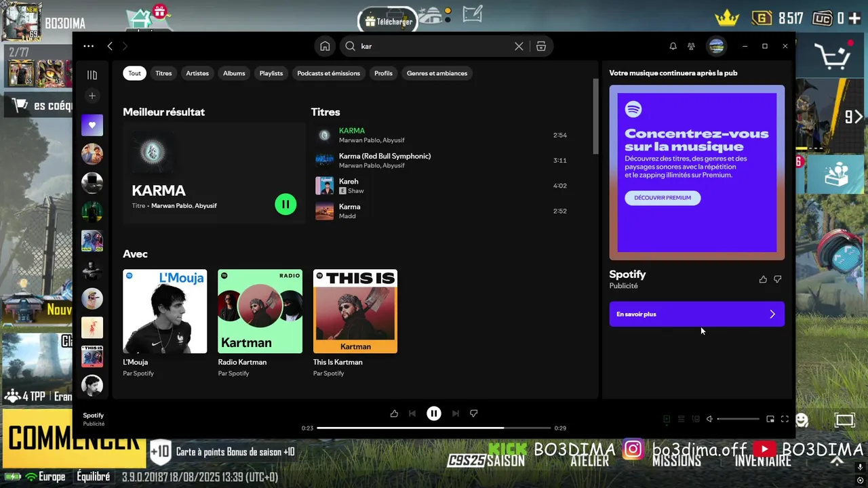Open the user profile avatar
This screenshot has width=868, height=488.
(x=716, y=46)
